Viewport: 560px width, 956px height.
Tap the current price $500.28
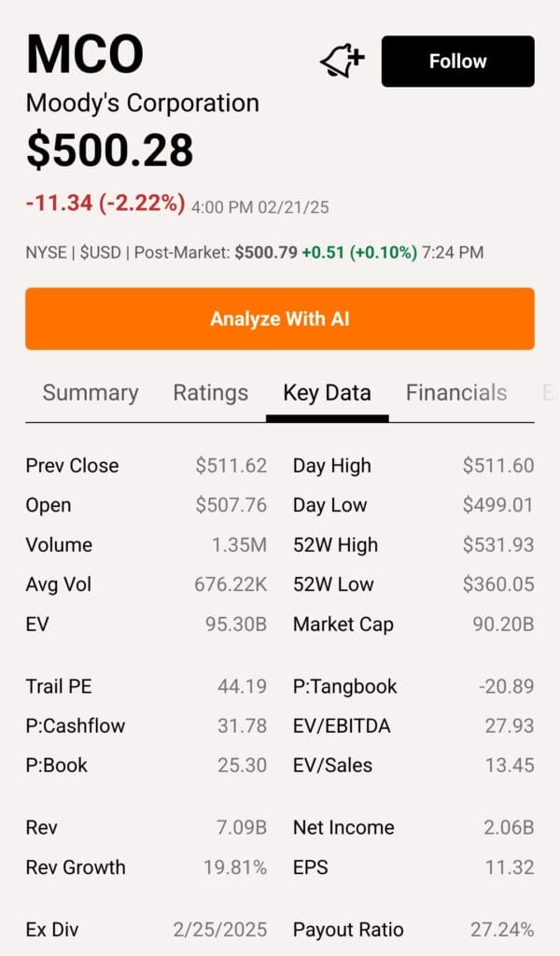pyautogui.click(x=107, y=149)
